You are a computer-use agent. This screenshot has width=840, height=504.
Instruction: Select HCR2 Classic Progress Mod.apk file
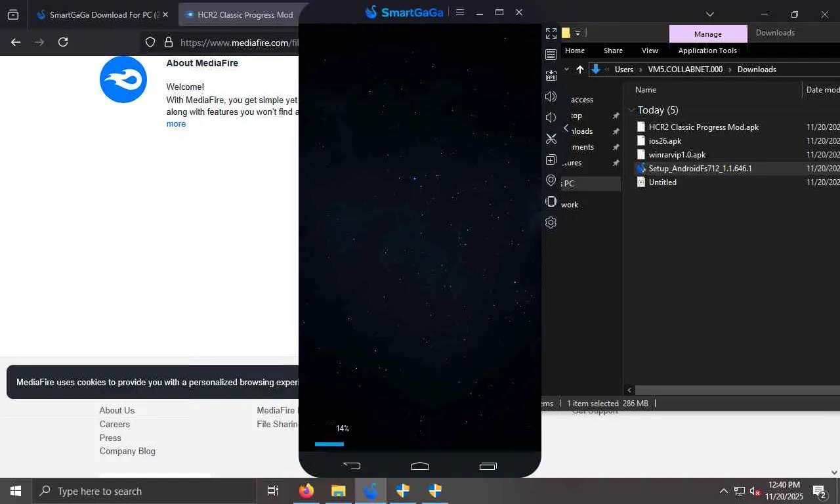pos(703,127)
